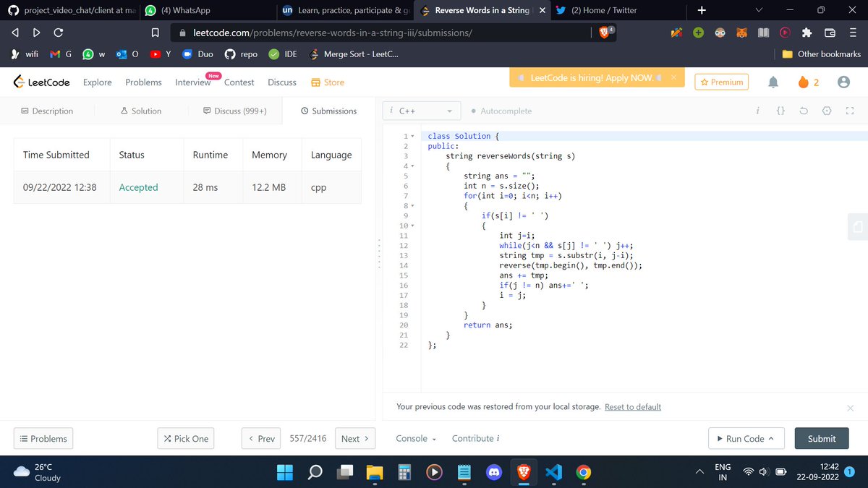Screen dimensions: 868x488
Task: Reload the page
Action: [x=59, y=33]
